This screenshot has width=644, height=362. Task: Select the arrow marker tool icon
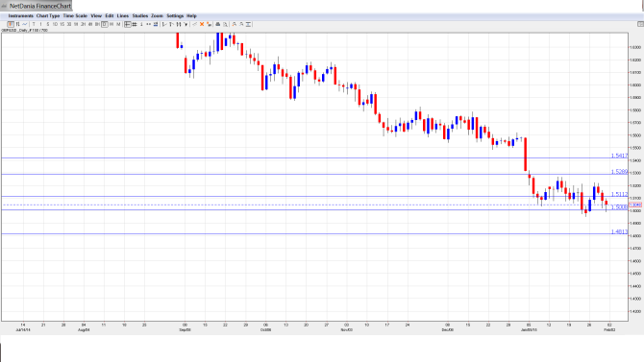(186, 24)
